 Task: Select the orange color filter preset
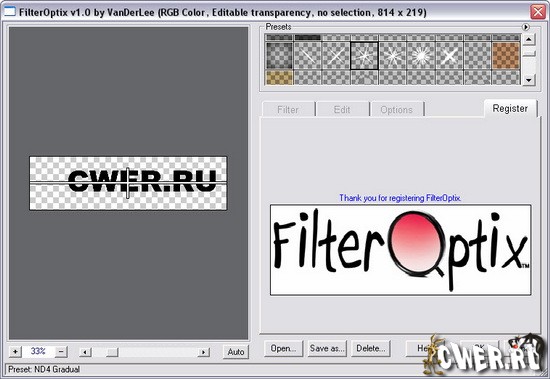506,56
